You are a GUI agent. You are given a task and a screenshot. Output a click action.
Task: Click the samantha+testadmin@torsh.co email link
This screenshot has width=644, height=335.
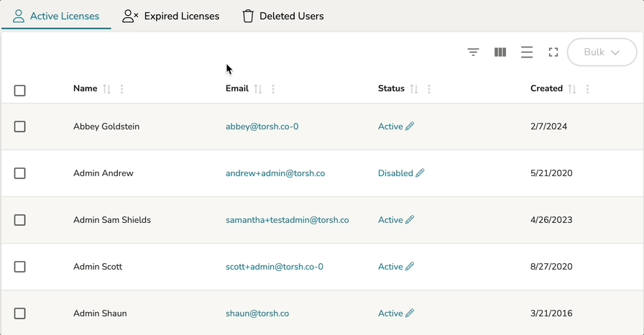[287, 220]
